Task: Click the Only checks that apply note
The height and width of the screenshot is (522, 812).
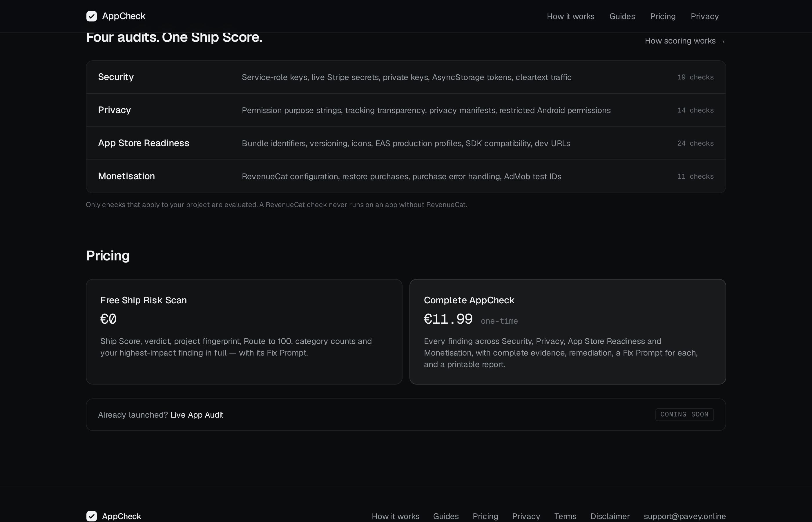Action: [x=276, y=205]
